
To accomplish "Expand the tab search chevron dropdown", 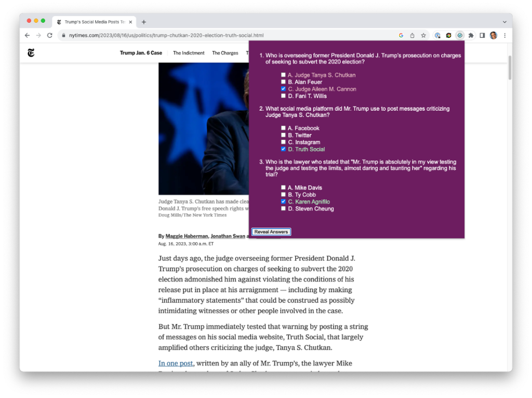I will (504, 22).
